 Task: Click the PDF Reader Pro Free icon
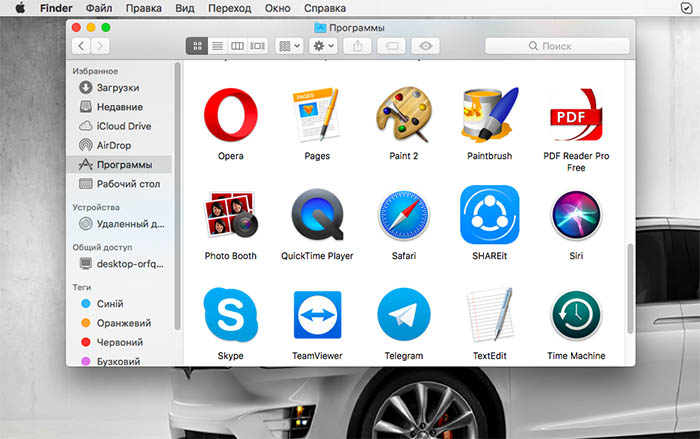pyautogui.click(x=576, y=115)
